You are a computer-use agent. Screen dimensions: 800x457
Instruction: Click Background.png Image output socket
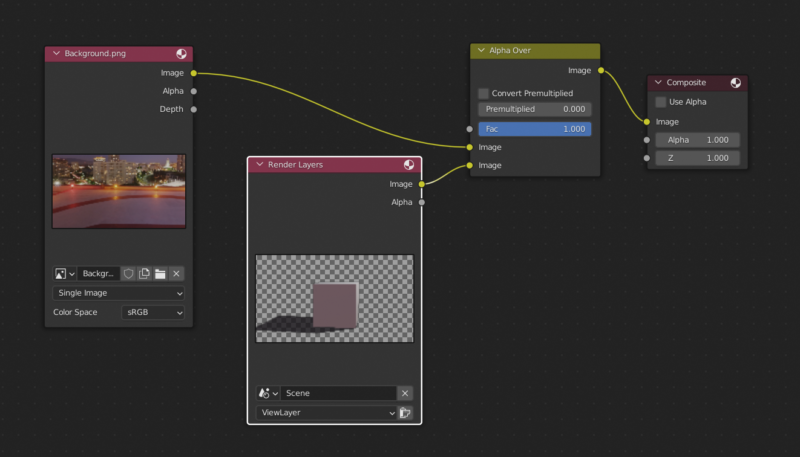pos(193,73)
